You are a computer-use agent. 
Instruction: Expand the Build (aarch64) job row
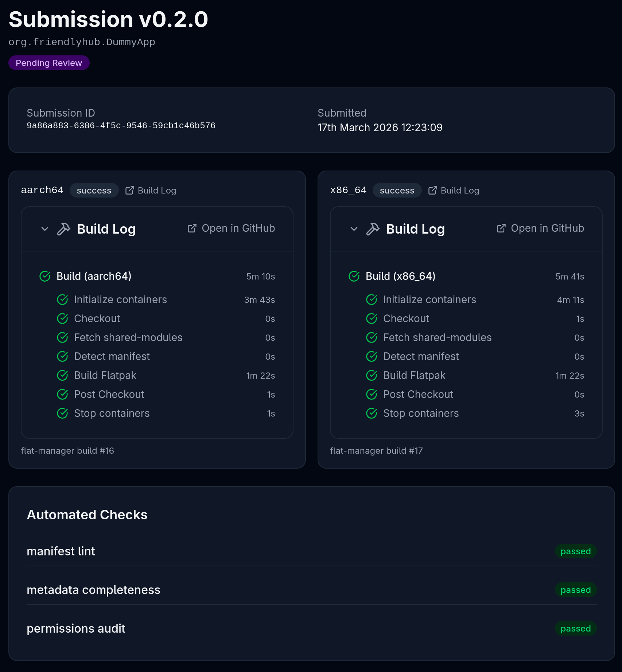(94, 277)
